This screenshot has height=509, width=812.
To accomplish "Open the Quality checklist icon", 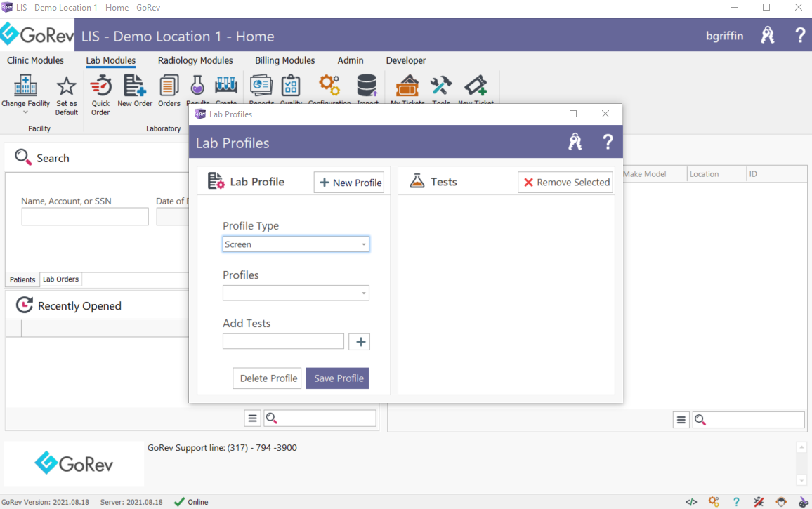I will click(x=291, y=86).
